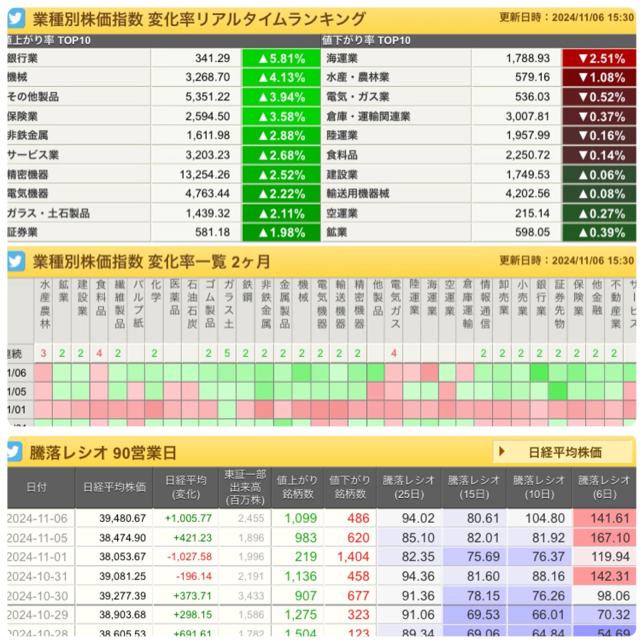Click 値上がり銘柄数 column header
Screen dimensions: 644x644
(297, 487)
